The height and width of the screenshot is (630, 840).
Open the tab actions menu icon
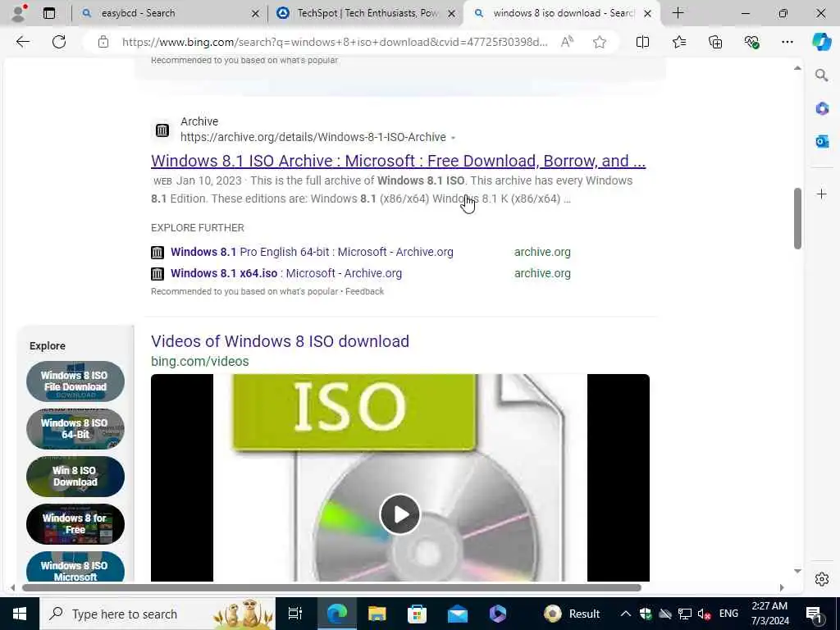(48, 13)
